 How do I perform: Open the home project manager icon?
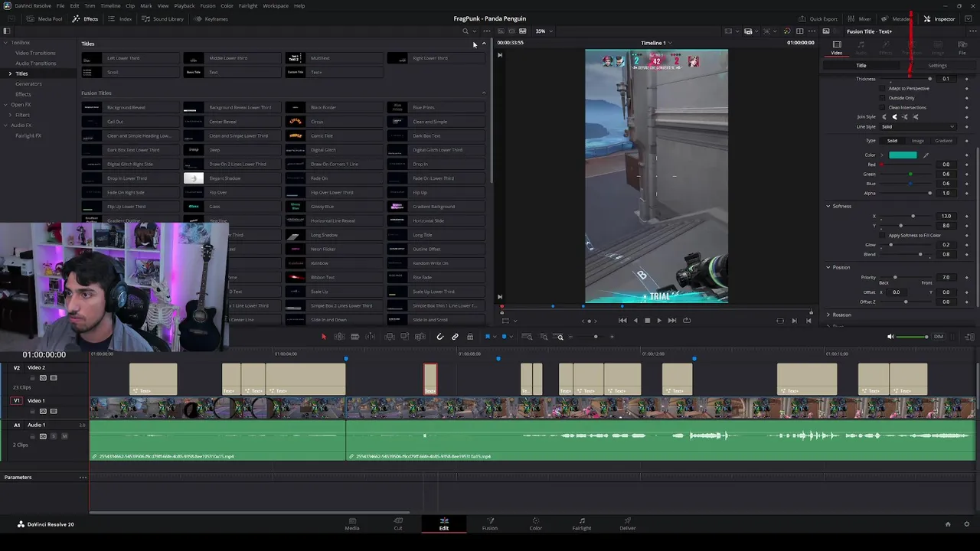[948, 524]
